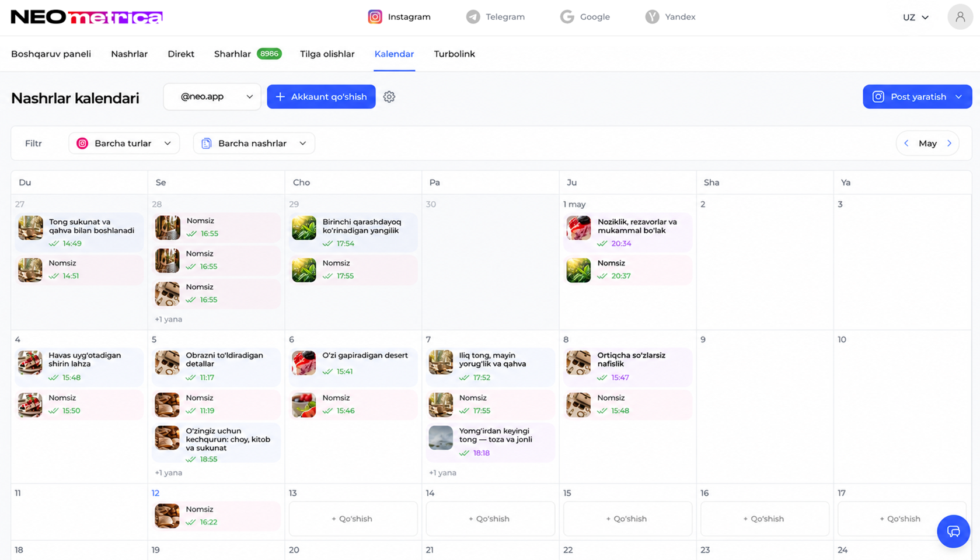The width and height of the screenshot is (980, 560).
Task: Open calendar settings gear icon
Action: pos(389,97)
